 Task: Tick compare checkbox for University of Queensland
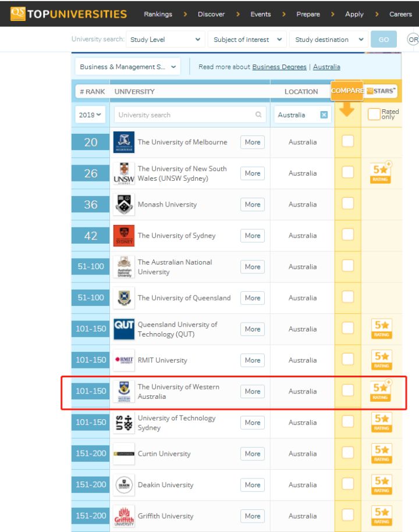(x=347, y=297)
